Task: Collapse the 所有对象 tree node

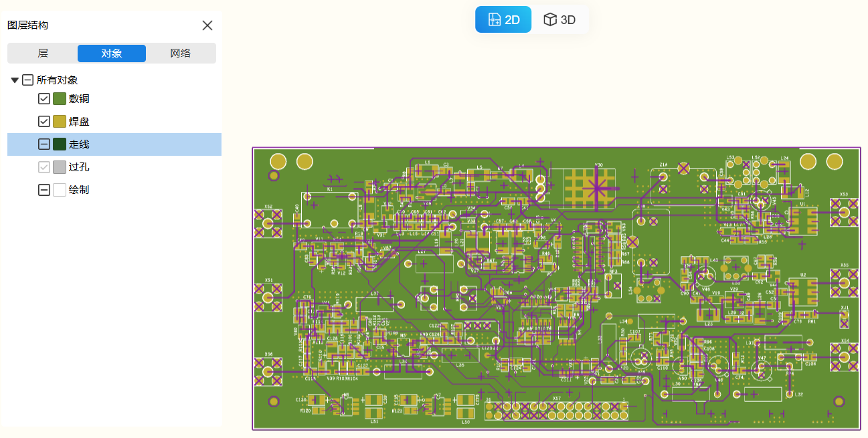Action: (15, 80)
